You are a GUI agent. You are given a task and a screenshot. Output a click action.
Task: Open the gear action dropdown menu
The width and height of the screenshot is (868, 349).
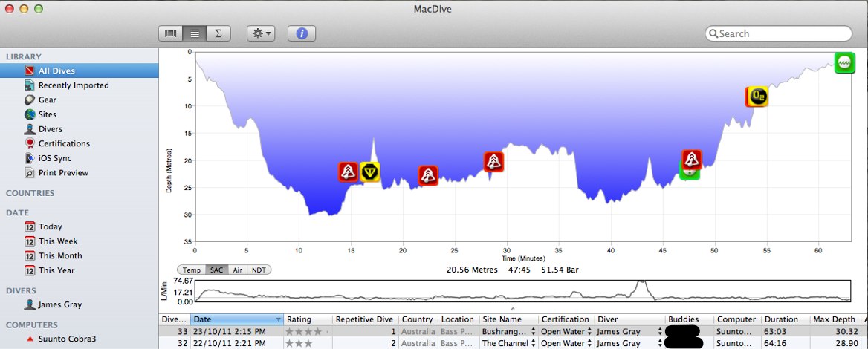(261, 33)
